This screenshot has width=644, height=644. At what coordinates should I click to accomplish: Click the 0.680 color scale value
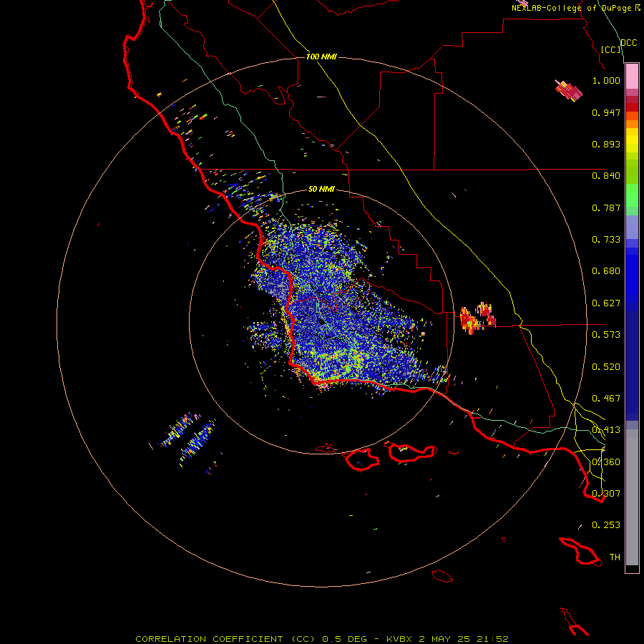coord(606,271)
